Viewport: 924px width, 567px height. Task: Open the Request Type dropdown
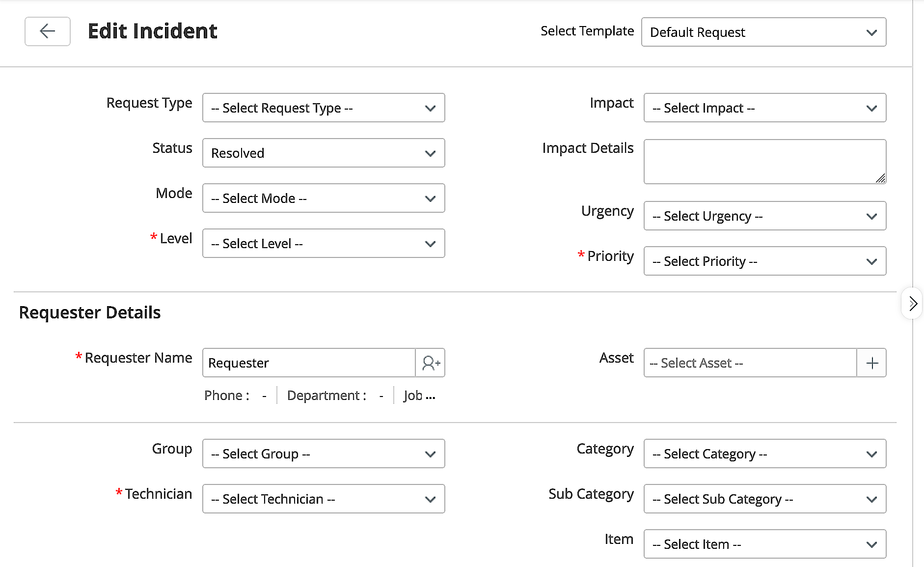323,108
